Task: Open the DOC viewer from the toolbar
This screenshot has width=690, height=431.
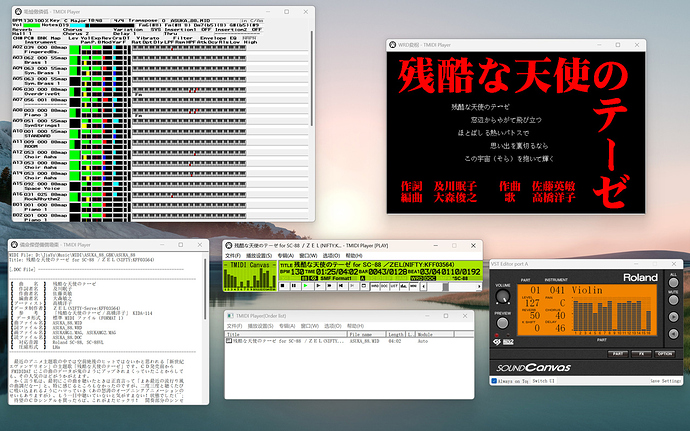Action: tap(384, 286)
